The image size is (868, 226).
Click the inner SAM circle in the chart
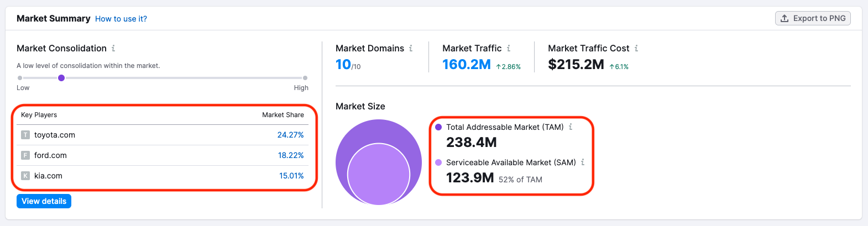(379, 175)
